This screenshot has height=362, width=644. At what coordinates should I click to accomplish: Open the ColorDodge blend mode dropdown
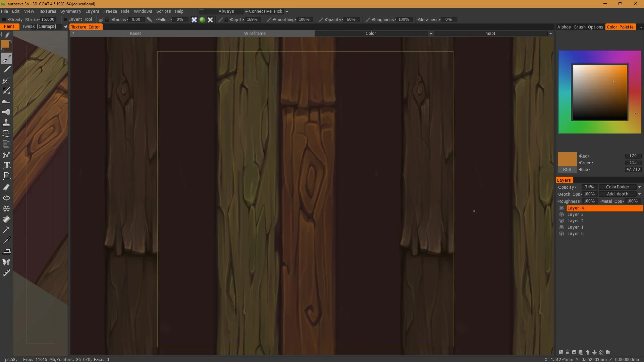pyautogui.click(x=620, y=187)
